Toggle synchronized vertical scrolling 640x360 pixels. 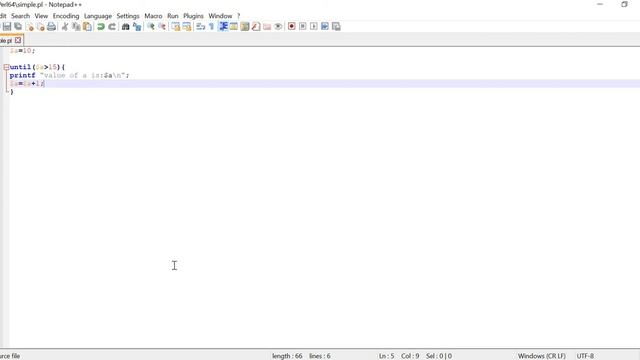(176, 27)
